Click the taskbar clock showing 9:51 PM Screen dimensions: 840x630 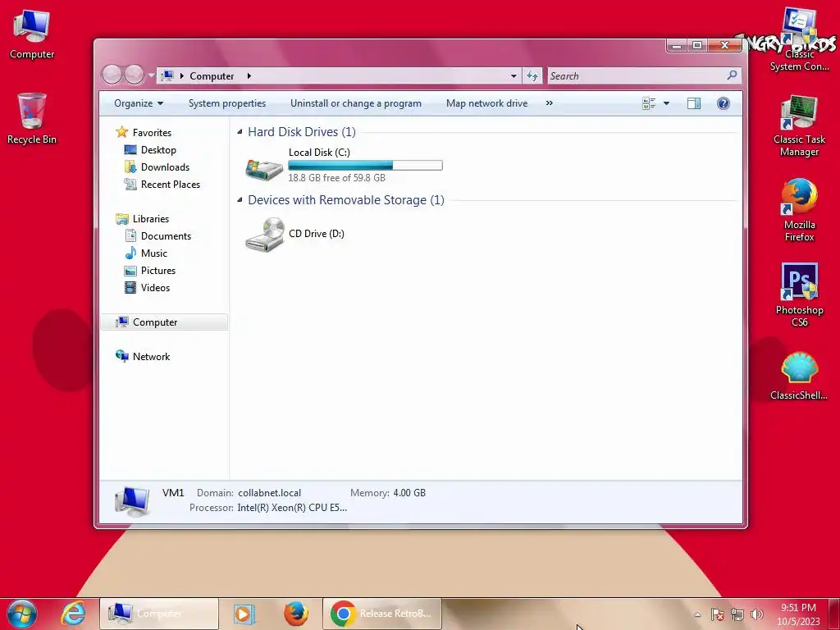[x=798, y=614]
